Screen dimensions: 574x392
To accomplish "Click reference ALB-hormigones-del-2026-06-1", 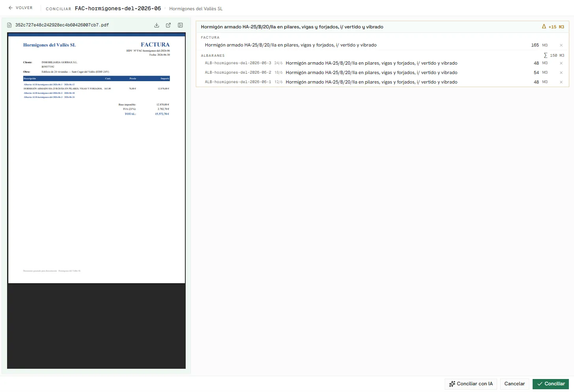I will pyautogui.click(x=238, y=82).
